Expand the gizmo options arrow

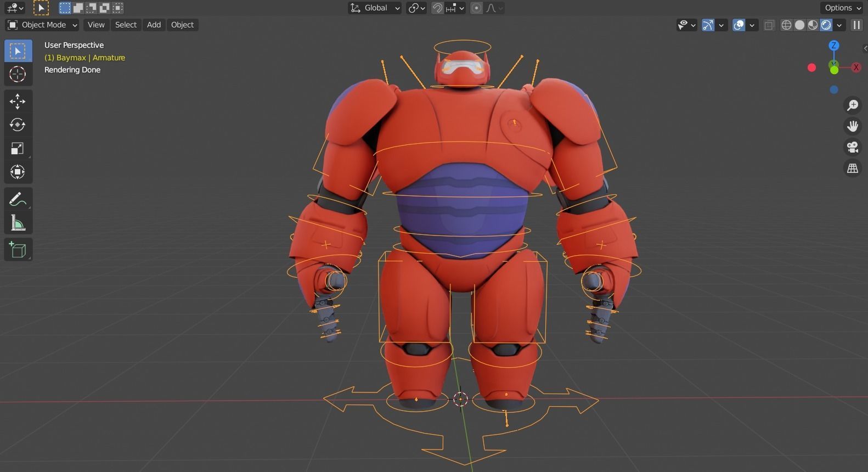tap(722, 25)
